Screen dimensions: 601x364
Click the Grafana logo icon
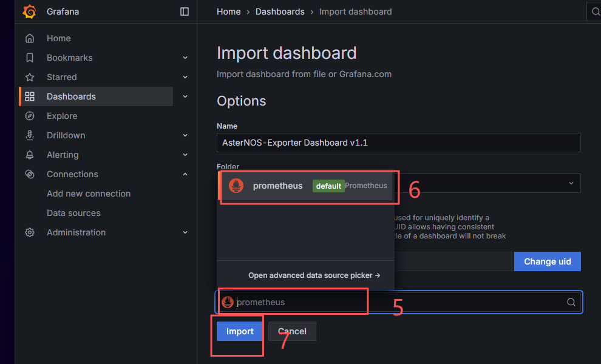click(x=30, y=12)
